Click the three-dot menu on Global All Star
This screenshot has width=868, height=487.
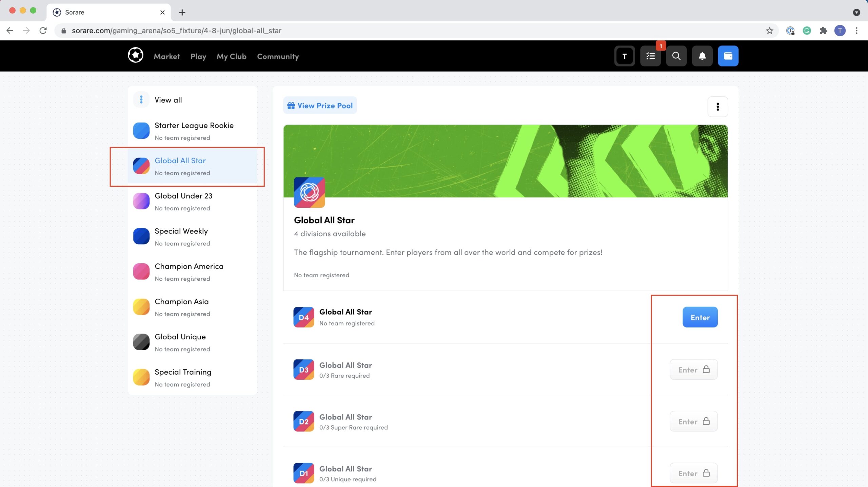[718, 106]
